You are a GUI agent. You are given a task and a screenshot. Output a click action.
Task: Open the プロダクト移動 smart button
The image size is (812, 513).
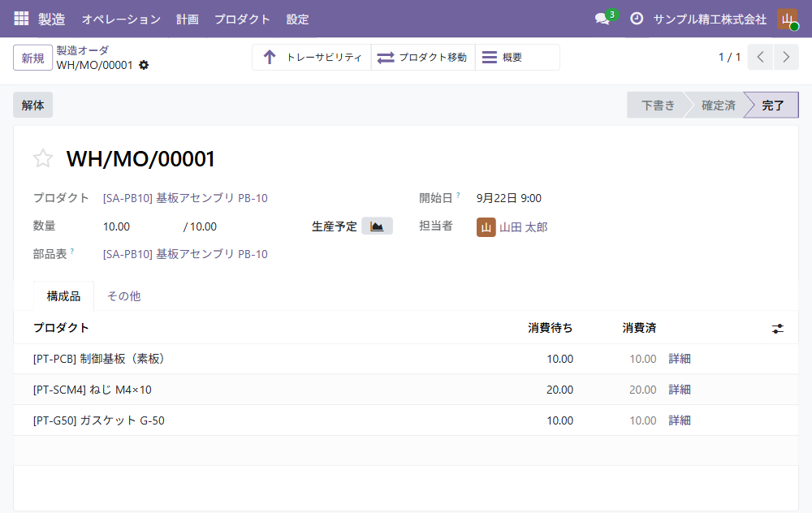pyautogui.click(x=423, y=57)
